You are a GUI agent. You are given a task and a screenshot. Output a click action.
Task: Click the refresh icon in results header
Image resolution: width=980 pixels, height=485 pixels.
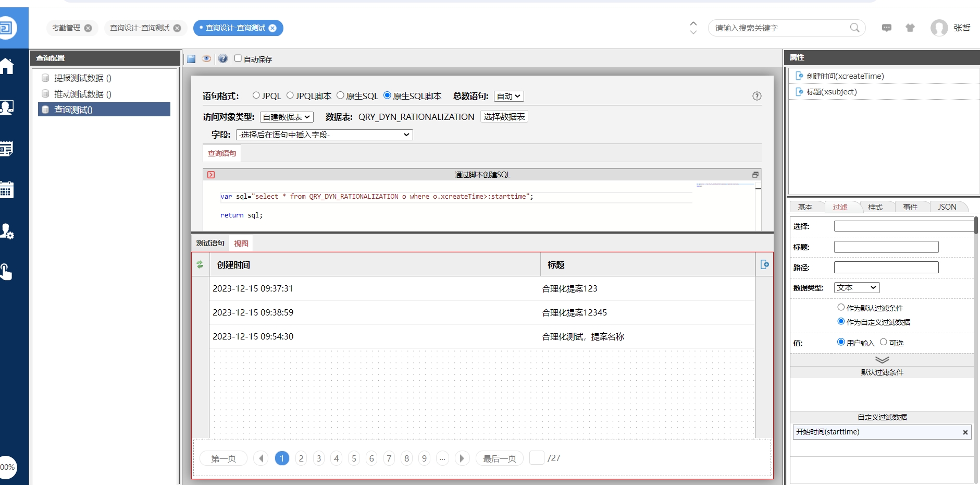click(200, 265)
